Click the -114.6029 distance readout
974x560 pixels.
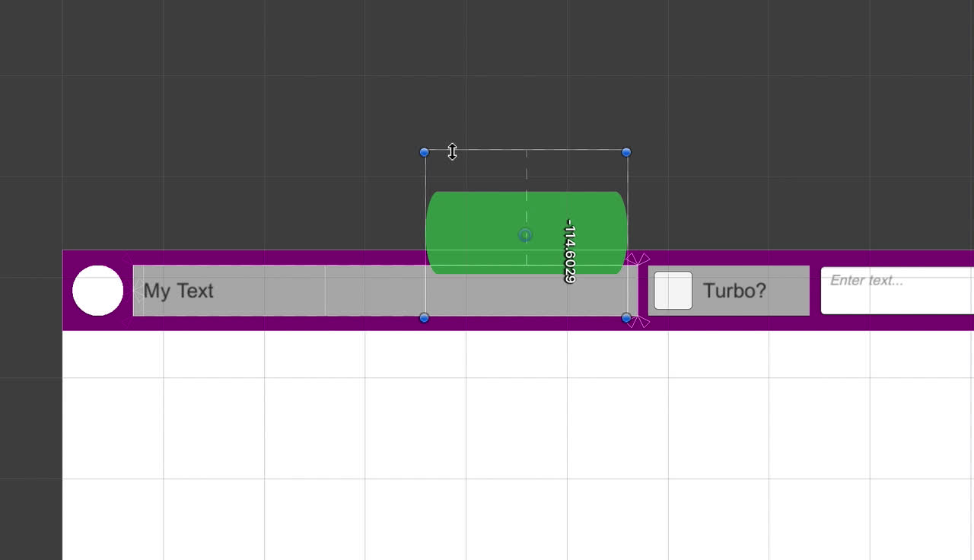coord(569,251)
